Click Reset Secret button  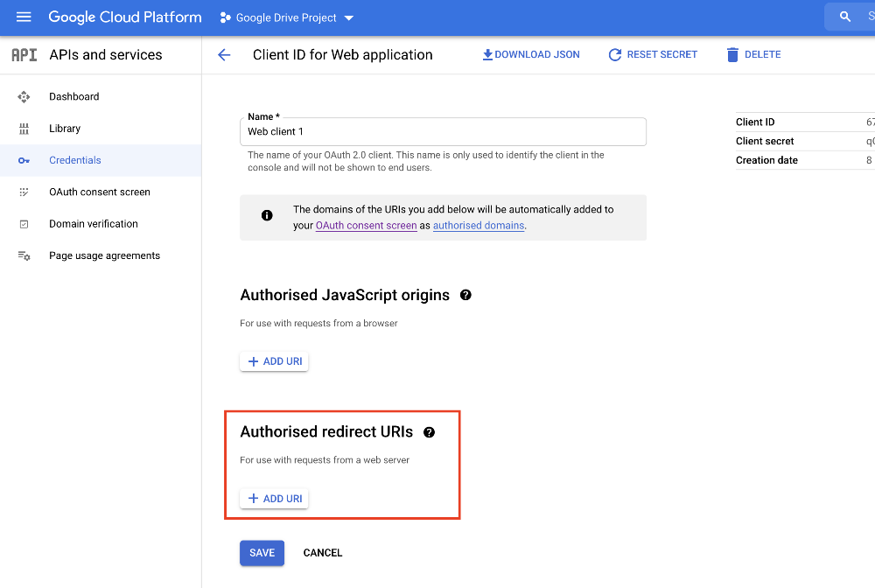pyautogui.click(x=653, y=54)
